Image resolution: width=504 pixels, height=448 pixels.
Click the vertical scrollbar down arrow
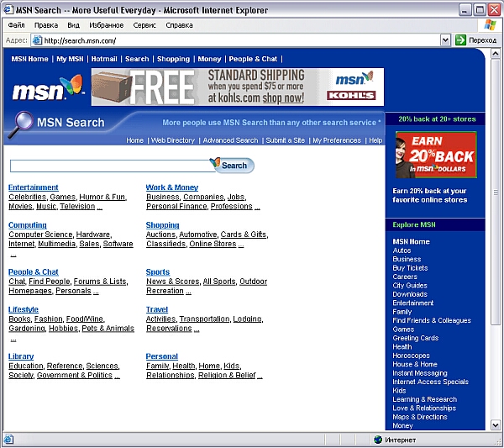(x=496, y=425)
